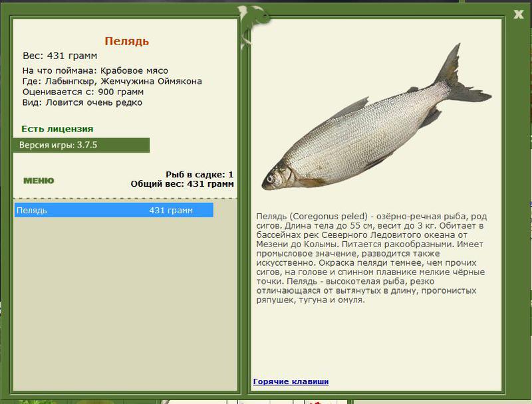This screenshot has width=532, height=404.
Task: Open the Горячие клавиши link
Action: [x=291, y=381]
